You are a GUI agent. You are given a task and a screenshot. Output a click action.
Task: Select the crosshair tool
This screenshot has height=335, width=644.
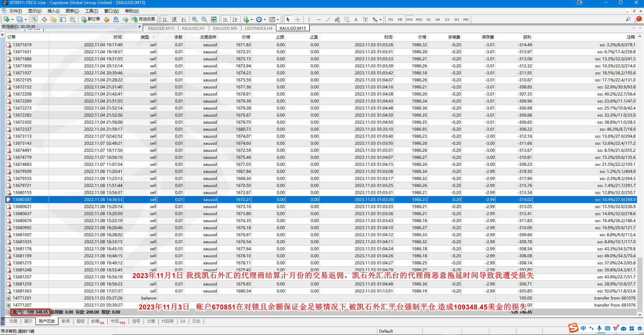coord(297,19)
